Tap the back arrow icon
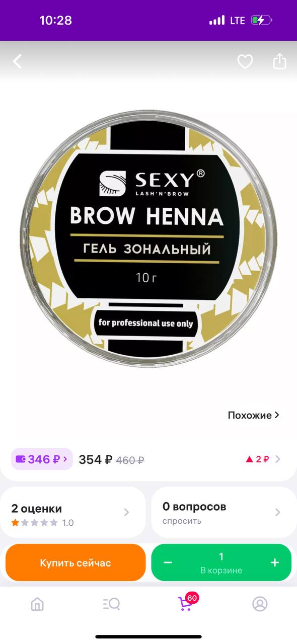Image resolution: width=297 pixels, height=644 pixels. click(x=18, y=61)
